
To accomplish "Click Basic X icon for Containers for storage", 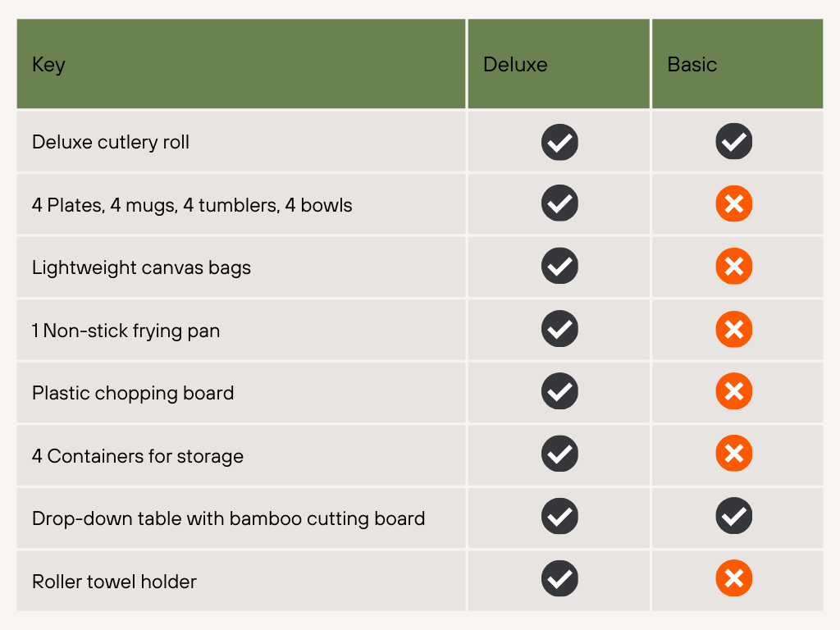I will pyautogui.click(x=734, y=455).
